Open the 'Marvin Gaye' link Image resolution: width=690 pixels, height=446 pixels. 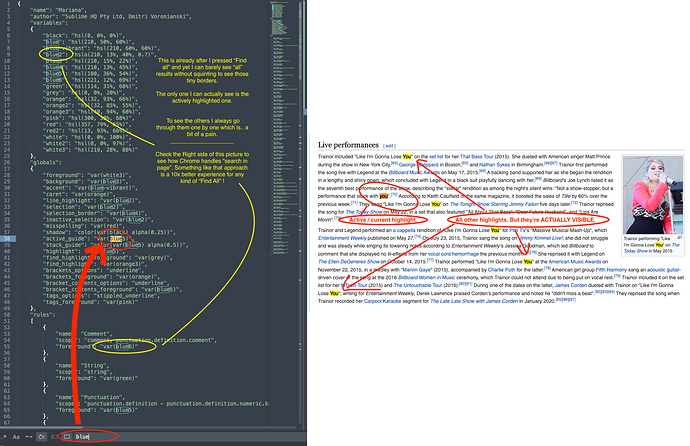coord(416,270)
